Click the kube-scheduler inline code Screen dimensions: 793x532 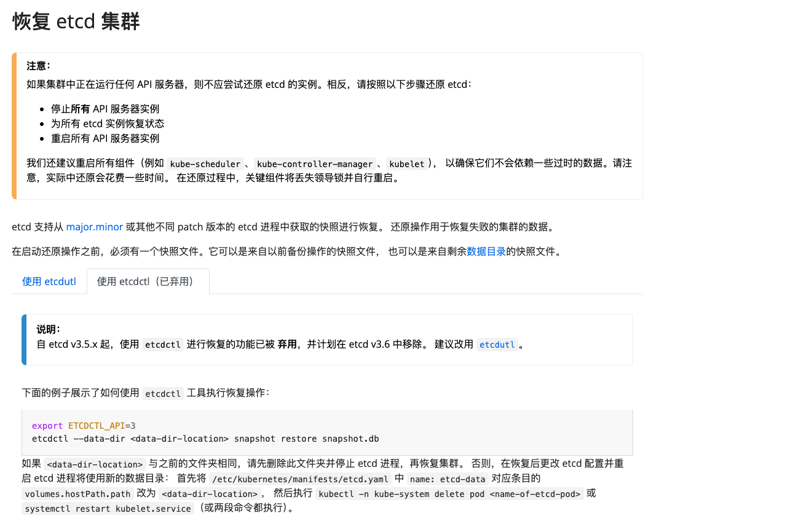(205, 164)
